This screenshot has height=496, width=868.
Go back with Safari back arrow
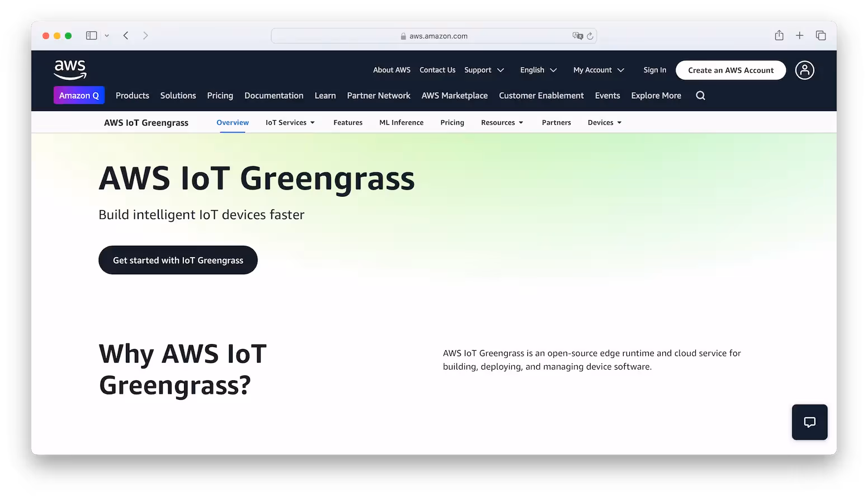126,35
